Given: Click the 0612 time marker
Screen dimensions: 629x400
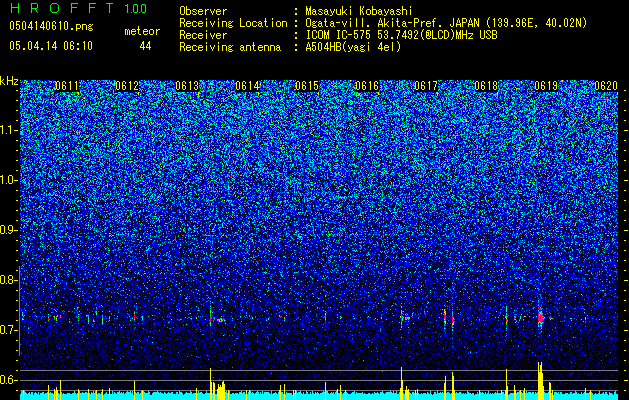Looking at the screenshot, I should [x=127, y=86].
